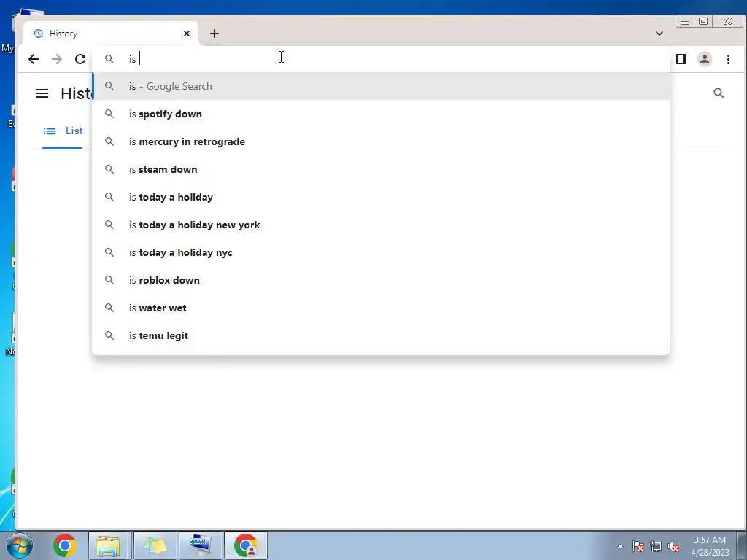Choose 'is mercury in retrograde' suggestion

381,141
